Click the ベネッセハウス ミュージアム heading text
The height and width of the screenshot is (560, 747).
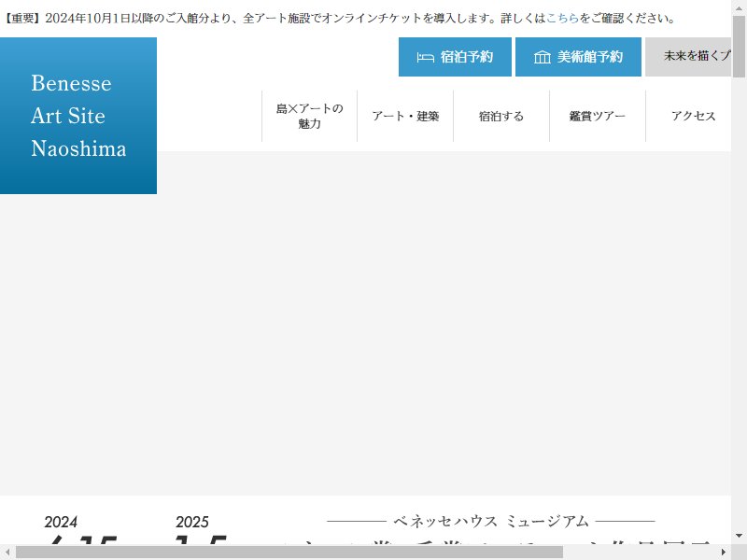(x=491, y=521)
